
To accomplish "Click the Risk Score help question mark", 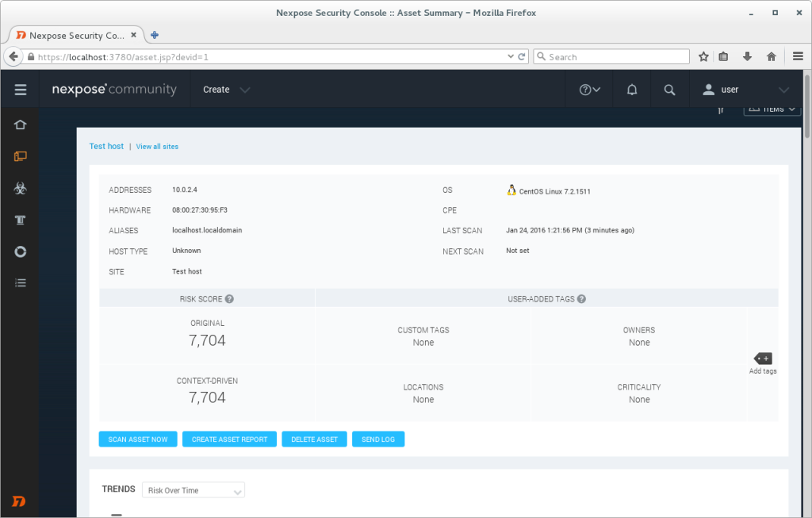I will tap(229, 298).
